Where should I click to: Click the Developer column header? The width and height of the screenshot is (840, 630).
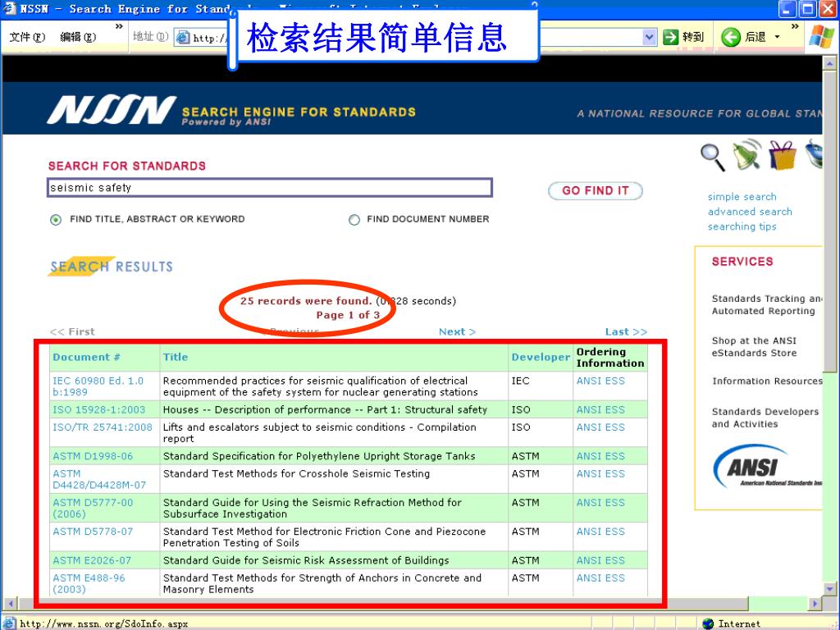tap(541, 358)
